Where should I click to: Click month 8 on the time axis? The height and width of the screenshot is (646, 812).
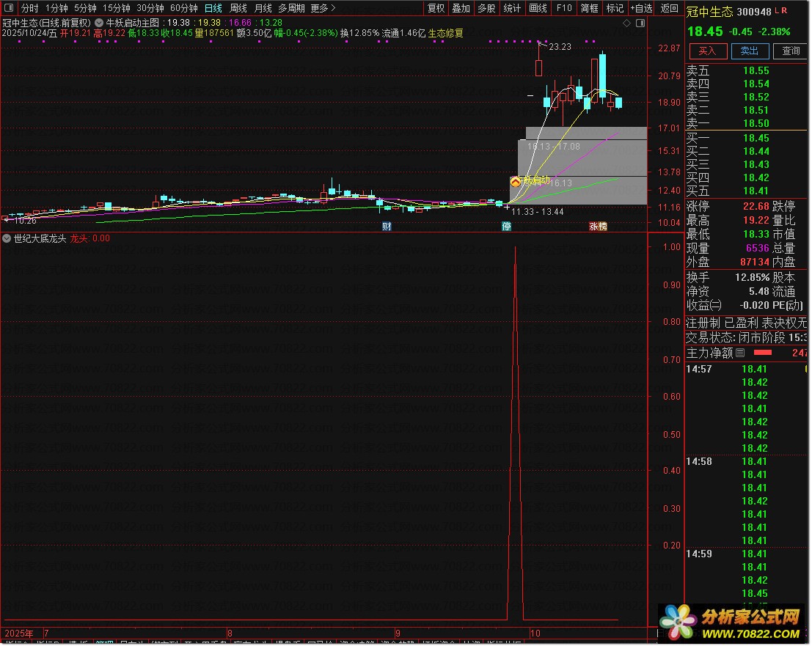[x=230, y=633]
